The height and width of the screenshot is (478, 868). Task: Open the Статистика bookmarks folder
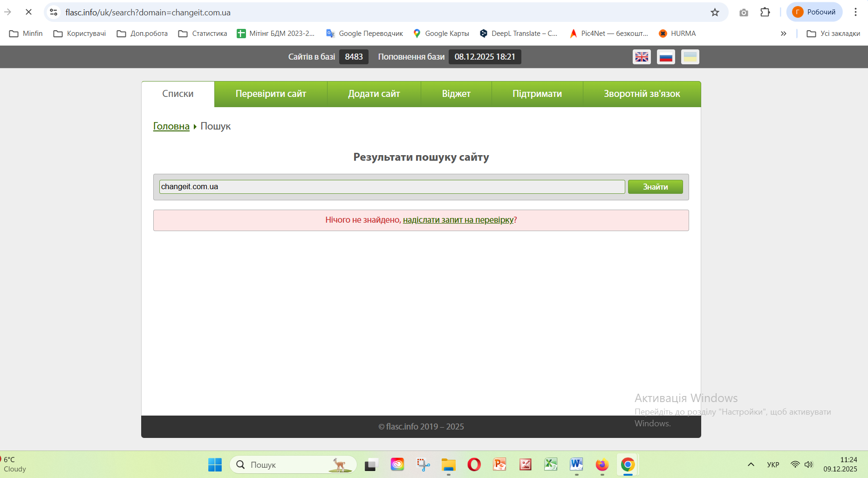click(203, 34)
